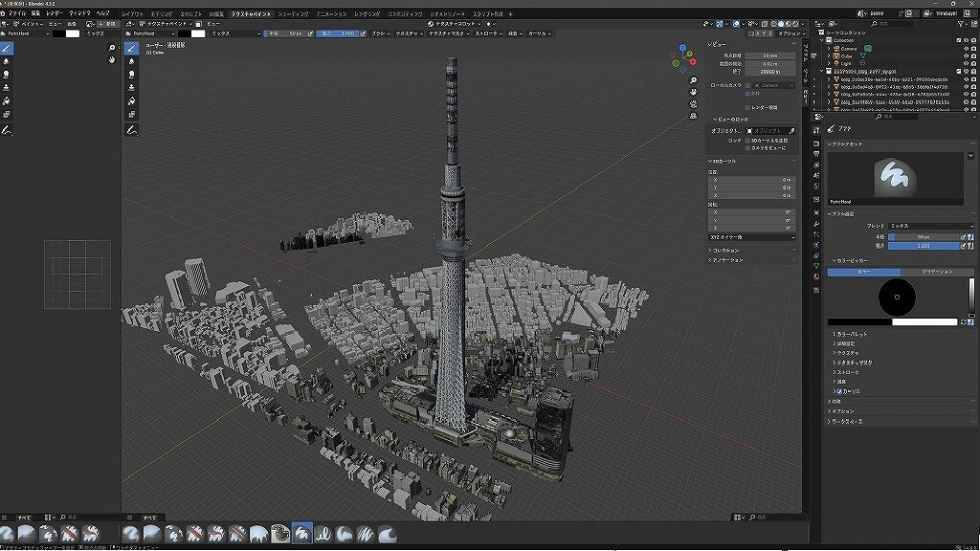Select the Draw tool in the image editor

coord(7,48)
